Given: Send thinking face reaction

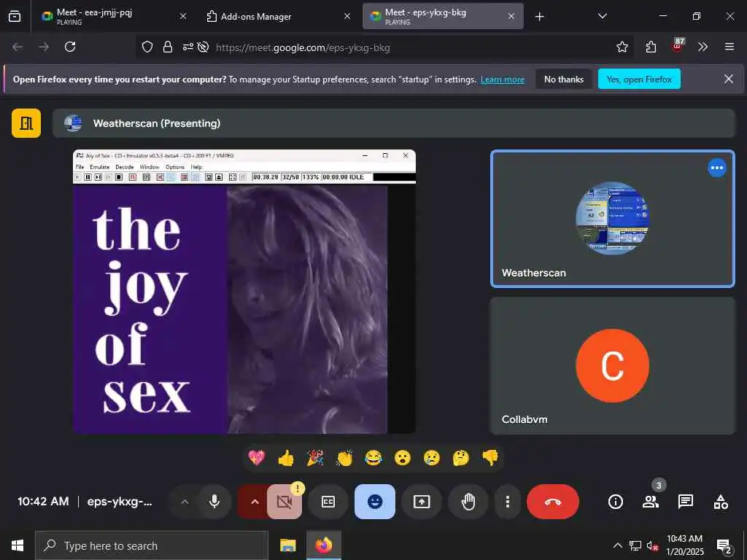Looking at the screenshot, I should click(461, 458).
